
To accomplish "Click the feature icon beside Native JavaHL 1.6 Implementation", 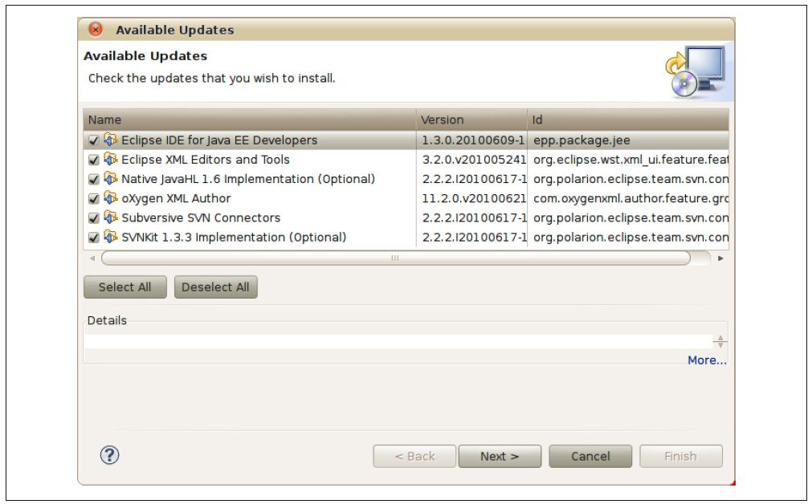I will tap(110, 178).
